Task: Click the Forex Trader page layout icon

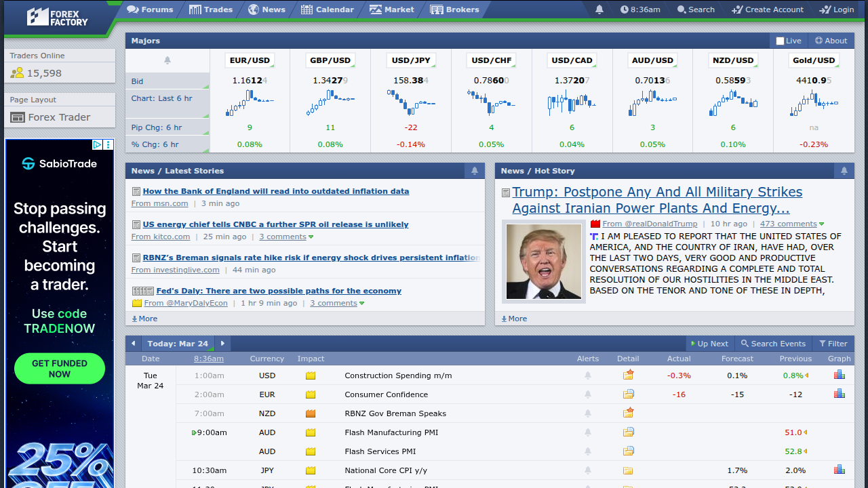Action: [x=18, y=116]
